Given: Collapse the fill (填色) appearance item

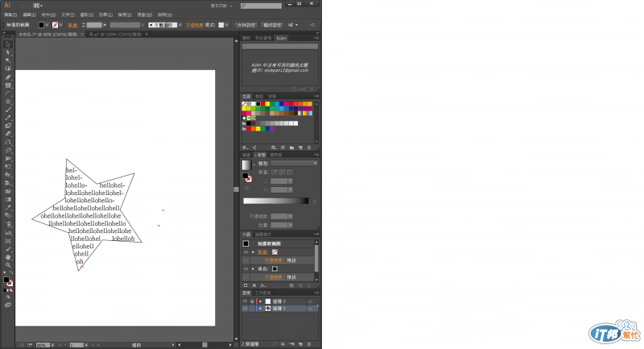Looking at the screenshot, I should (253, 269).
